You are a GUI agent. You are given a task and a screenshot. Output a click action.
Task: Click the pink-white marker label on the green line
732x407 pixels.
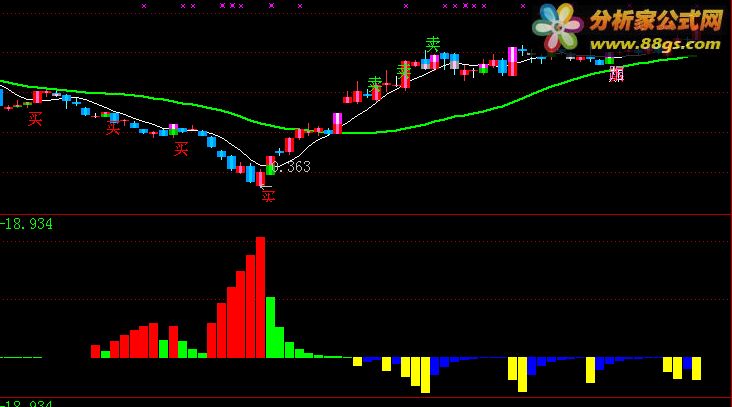tap(616, 74)
